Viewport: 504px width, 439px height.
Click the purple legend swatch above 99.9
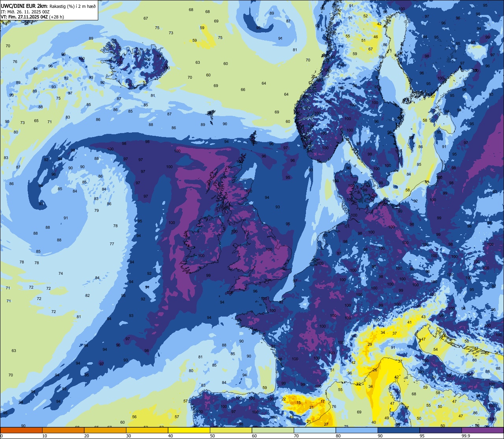click(482, 430)
